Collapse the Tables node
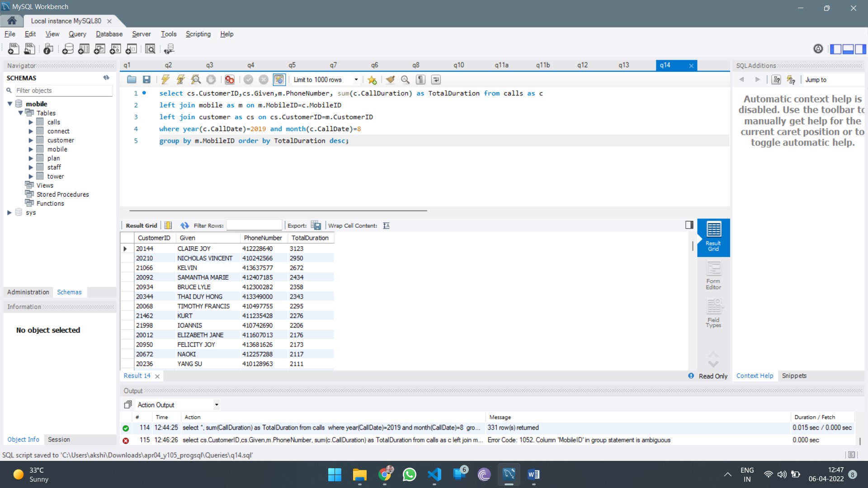 pyautogui.click(x=20, y=113)
